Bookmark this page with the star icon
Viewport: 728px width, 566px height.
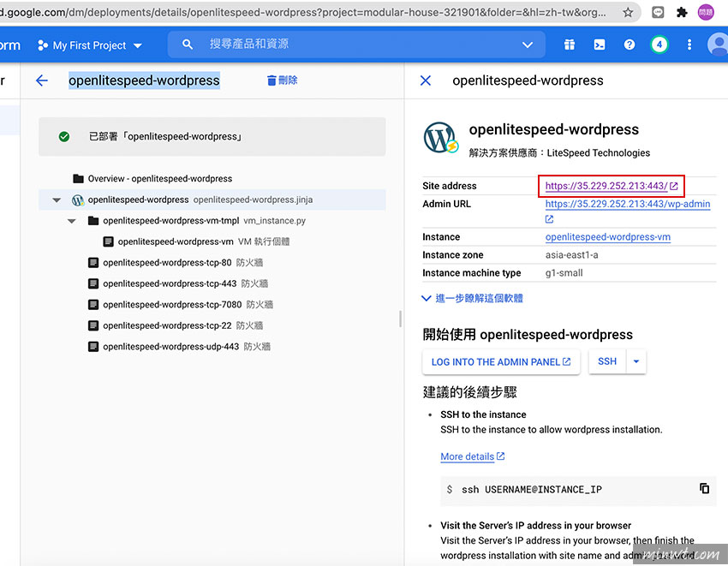click(628, 13)
